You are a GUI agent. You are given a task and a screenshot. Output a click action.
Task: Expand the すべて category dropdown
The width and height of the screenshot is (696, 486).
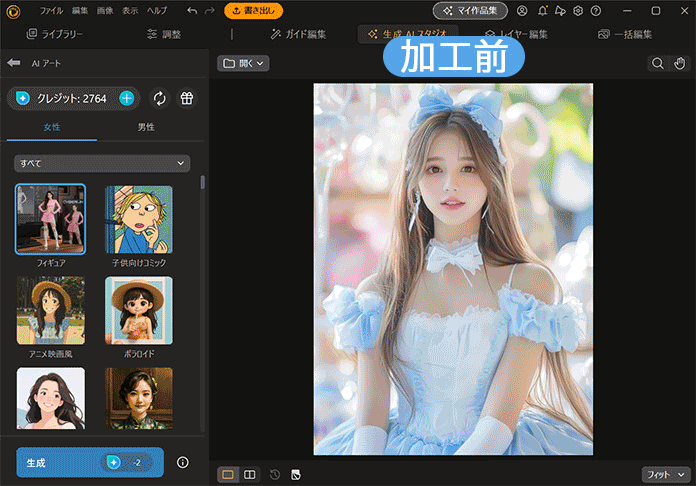click(102, 163)
